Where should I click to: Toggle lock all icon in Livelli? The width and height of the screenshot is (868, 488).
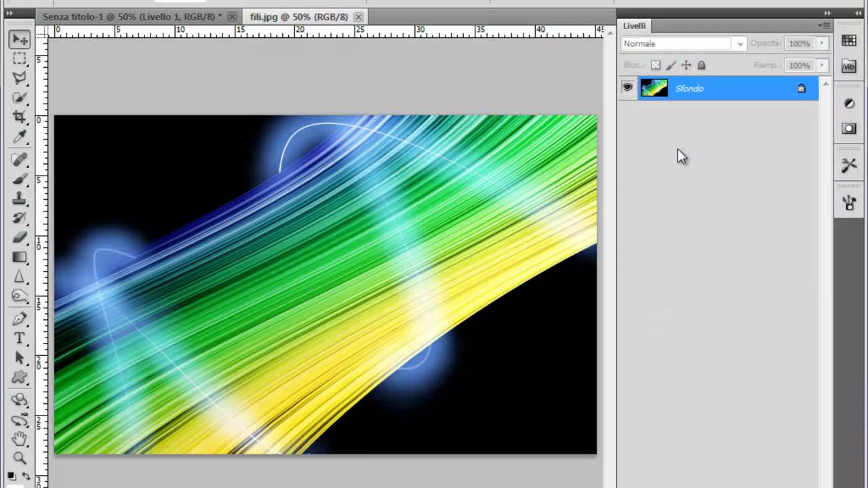click(701, 66)
